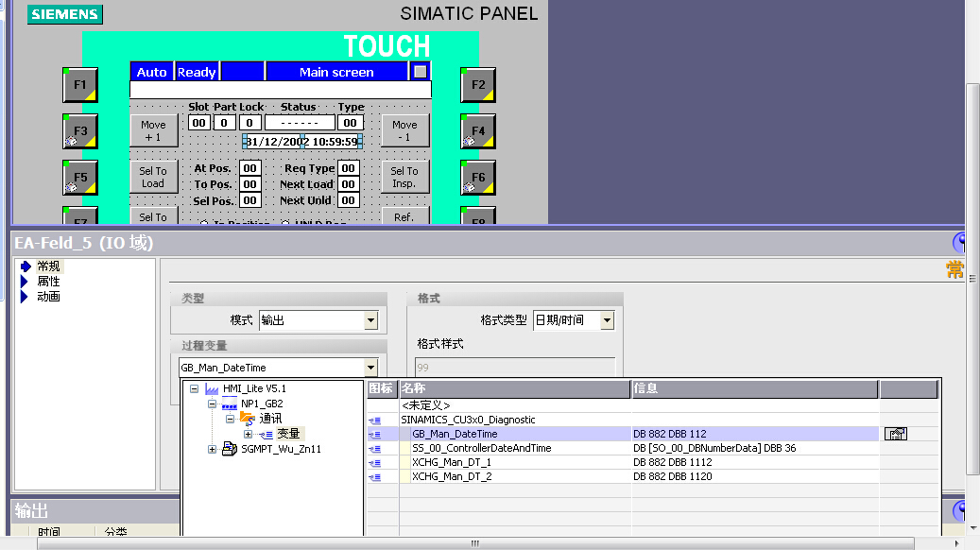Open the 模式 mode dropdown

[x=370, y=320]
